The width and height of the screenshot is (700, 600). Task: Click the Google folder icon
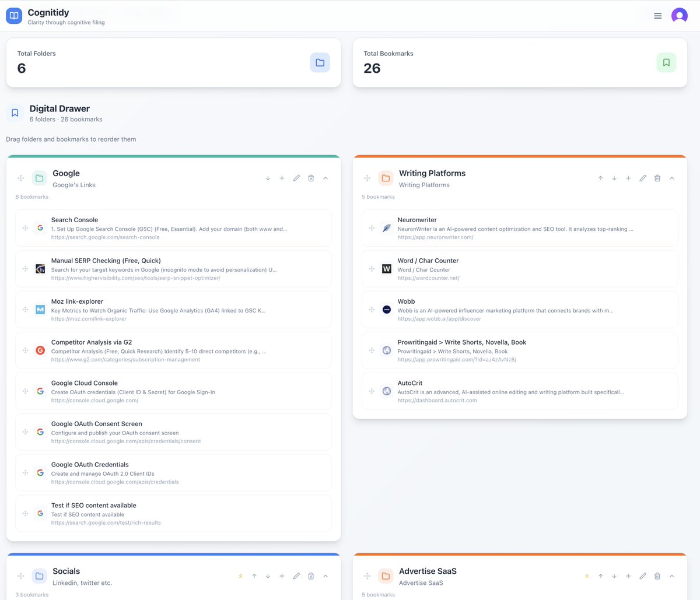[x=39, y=178]
